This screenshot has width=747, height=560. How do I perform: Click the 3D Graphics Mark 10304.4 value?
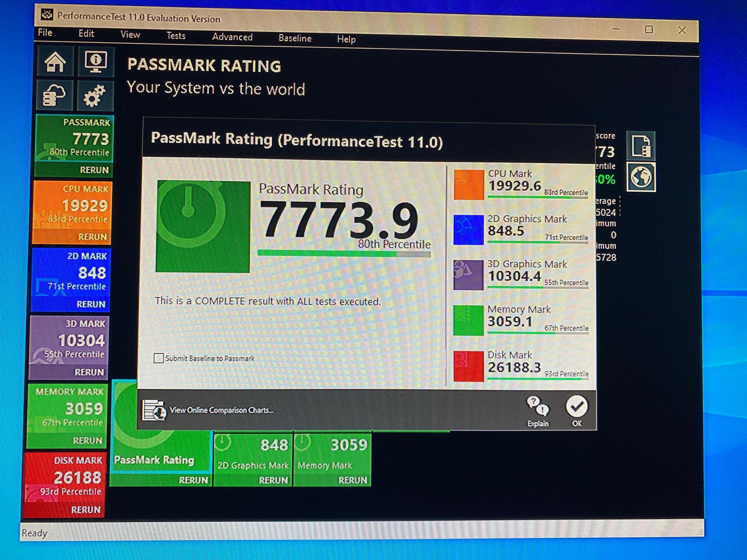tap(515, 276)
